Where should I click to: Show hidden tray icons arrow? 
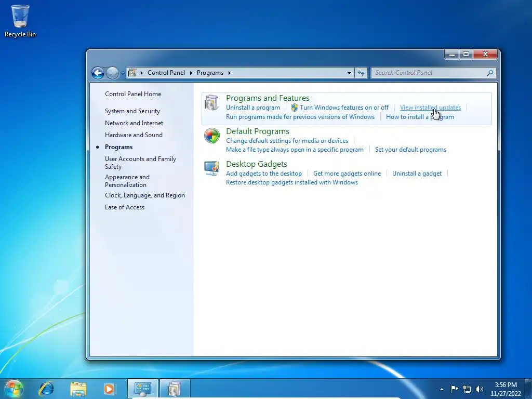442,389
